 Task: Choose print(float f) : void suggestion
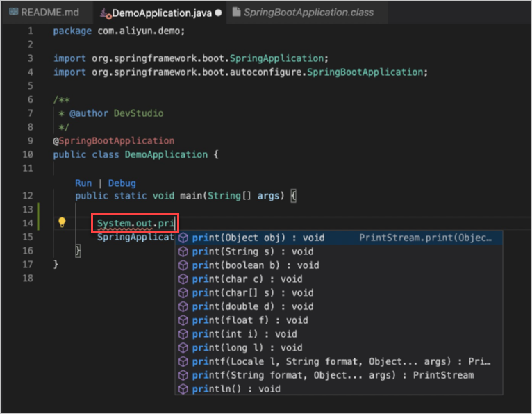(338, 320)
